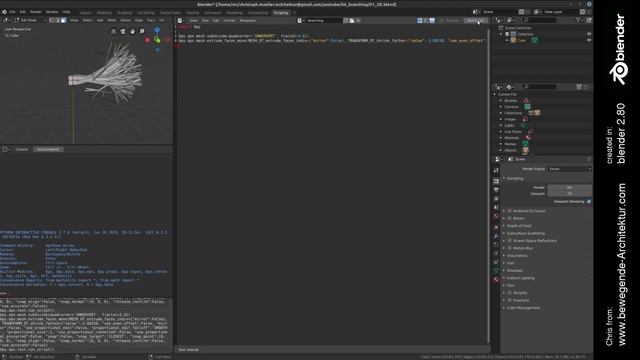The image size is (640, 360).
Task: Click the Autocomplete button in console
Action: click(x=48, y=149)
